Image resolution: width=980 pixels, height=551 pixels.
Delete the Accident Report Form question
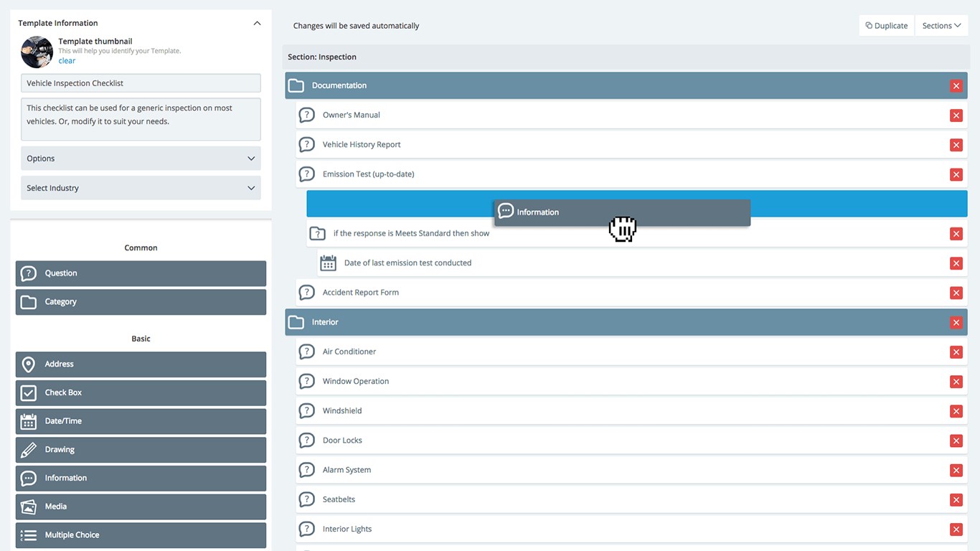956,293
